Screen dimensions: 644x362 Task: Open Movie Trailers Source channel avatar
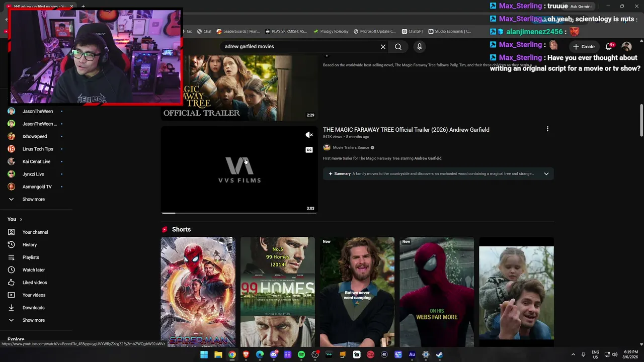[327, 147]
